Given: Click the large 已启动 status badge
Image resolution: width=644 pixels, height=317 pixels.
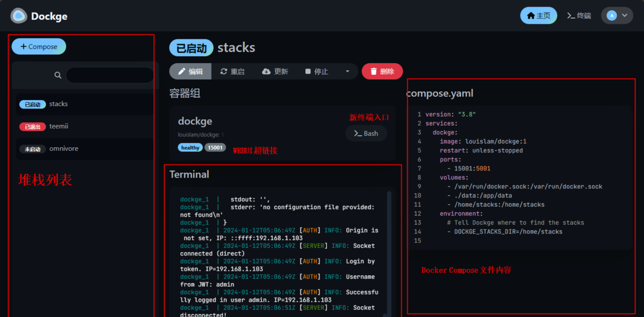Looking at the screenshot, I should click(x=191, y=48).
